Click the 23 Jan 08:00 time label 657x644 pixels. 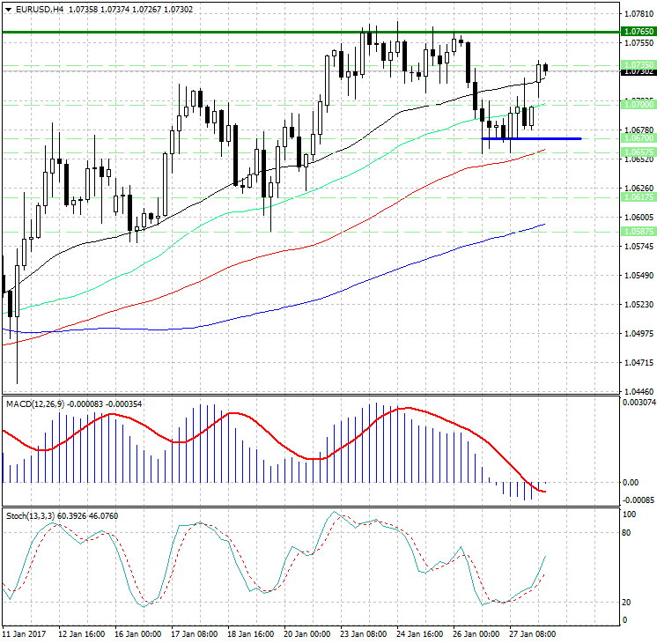click(x=363, y=634)
